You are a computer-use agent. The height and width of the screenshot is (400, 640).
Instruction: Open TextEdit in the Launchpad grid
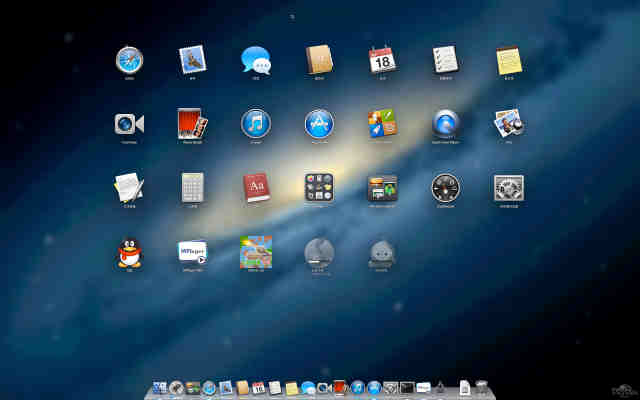(x=129, y=187)
